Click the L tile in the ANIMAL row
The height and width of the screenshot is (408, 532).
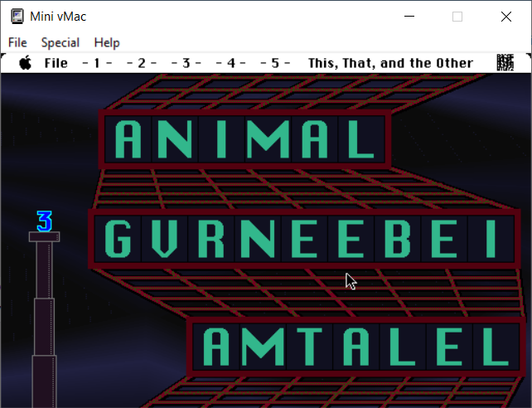click(x=361, y=139)
